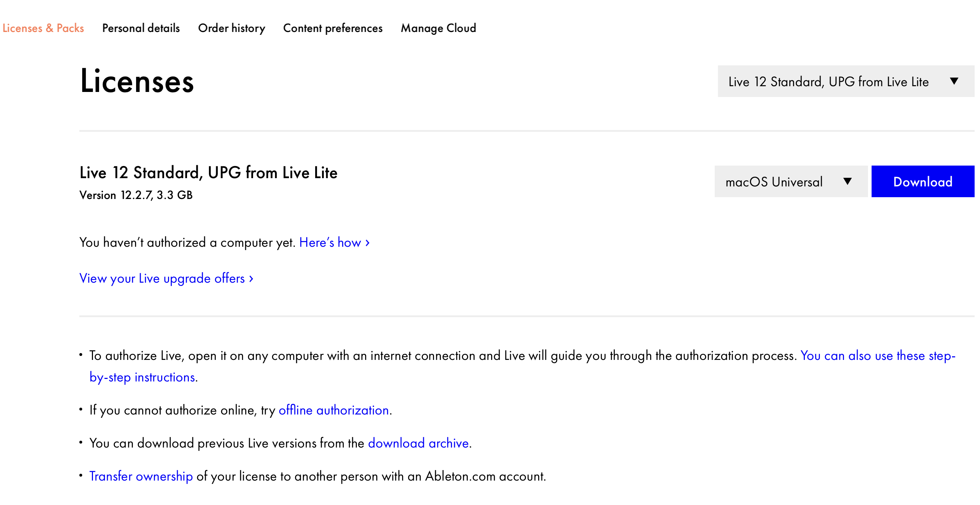Click the version 12.2.7 text
The image size is (980, 505).
click(135, 196)
